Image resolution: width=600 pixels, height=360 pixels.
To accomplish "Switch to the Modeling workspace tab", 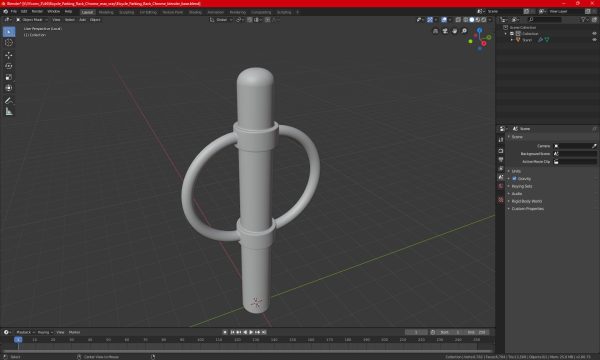I will click(106, 12).
